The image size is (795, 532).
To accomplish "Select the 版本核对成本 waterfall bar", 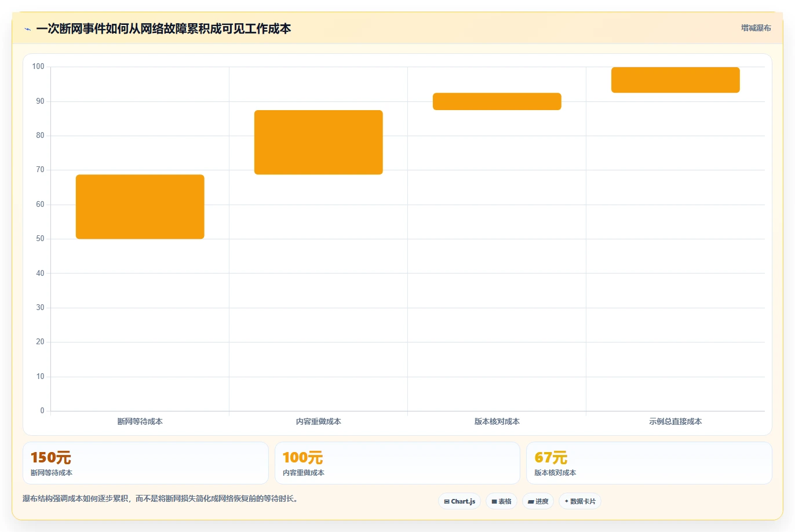I will click(x=497, y=101).
